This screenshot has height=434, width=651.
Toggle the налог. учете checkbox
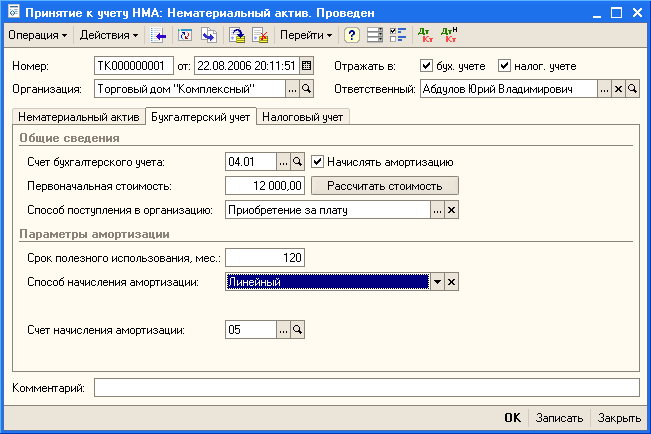point(504,66)
